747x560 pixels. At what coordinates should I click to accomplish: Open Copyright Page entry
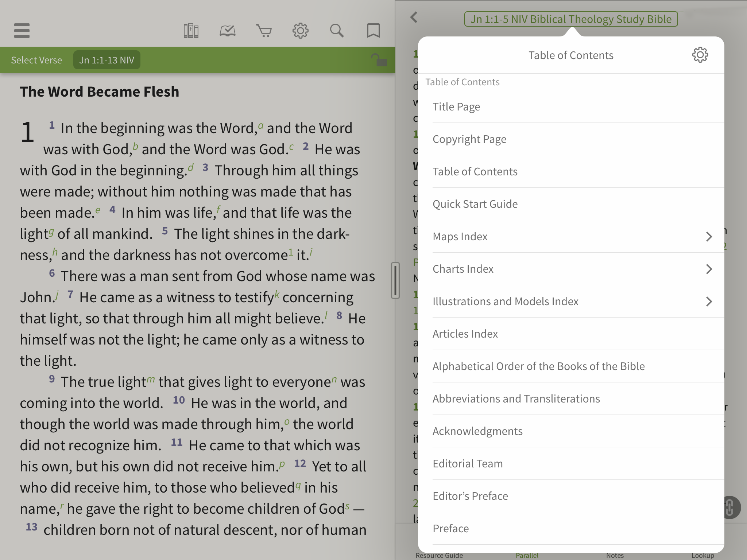tap(571, 139)
